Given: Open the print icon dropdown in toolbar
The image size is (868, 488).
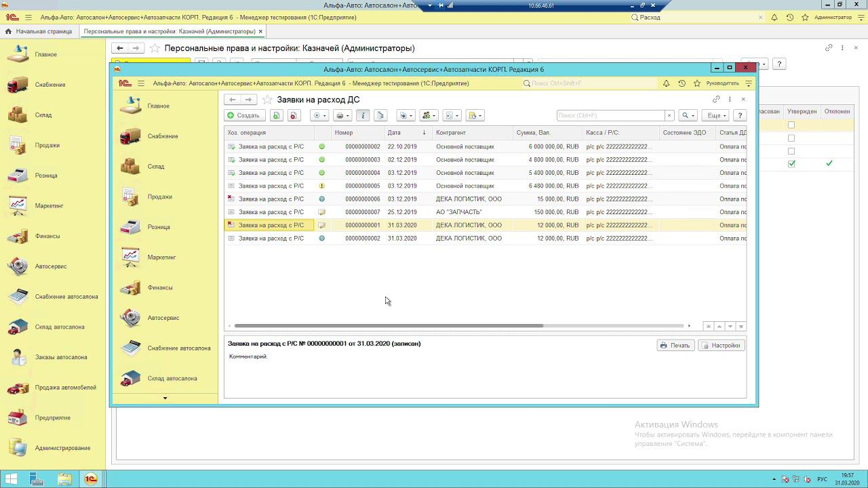Looking at the screenshot, I should coord(343,116).
